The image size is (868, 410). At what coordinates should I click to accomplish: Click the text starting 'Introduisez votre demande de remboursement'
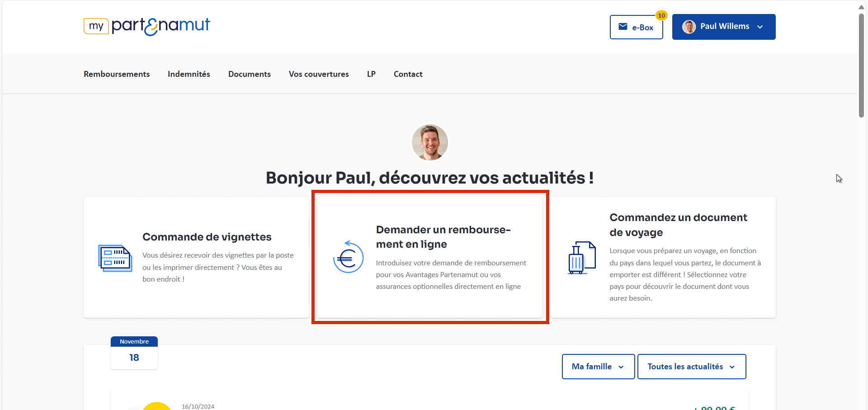pos(451,274)
